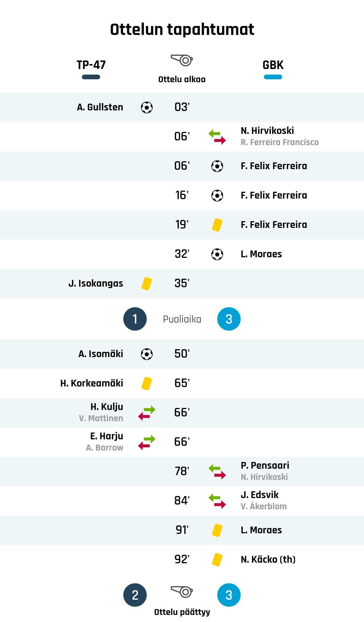This screenshot has height=622, width=364.
Task: Click the substitution icon beside J. Edsvik
Action: click(x=217, y=501)
